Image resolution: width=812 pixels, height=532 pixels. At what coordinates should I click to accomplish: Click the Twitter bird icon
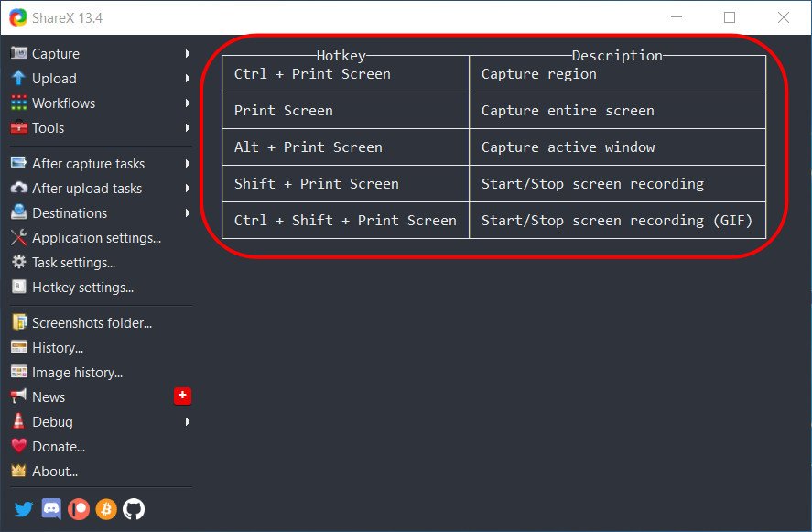(x=24, y=509)
